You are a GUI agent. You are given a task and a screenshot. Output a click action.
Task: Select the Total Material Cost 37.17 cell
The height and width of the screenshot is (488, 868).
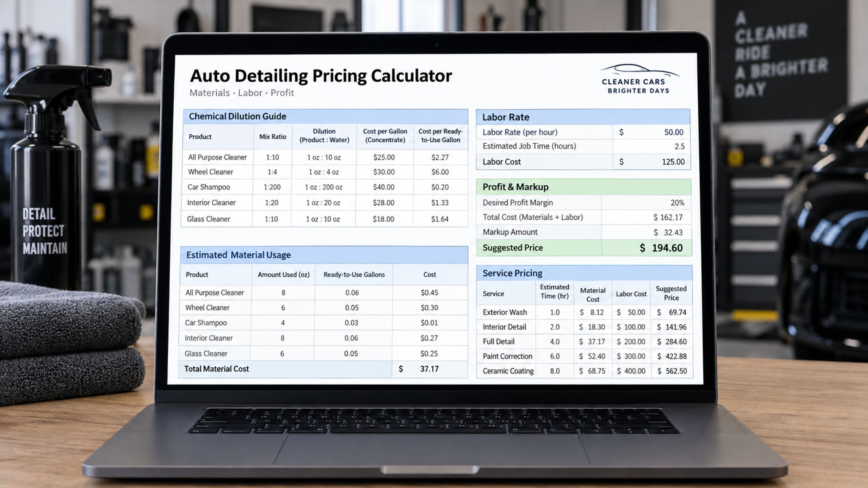430,369
